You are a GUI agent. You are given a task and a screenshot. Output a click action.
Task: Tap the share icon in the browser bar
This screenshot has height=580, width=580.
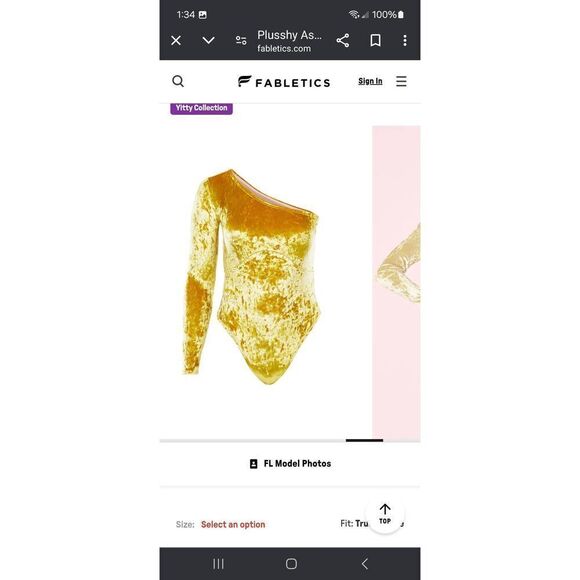click(343, 40)
